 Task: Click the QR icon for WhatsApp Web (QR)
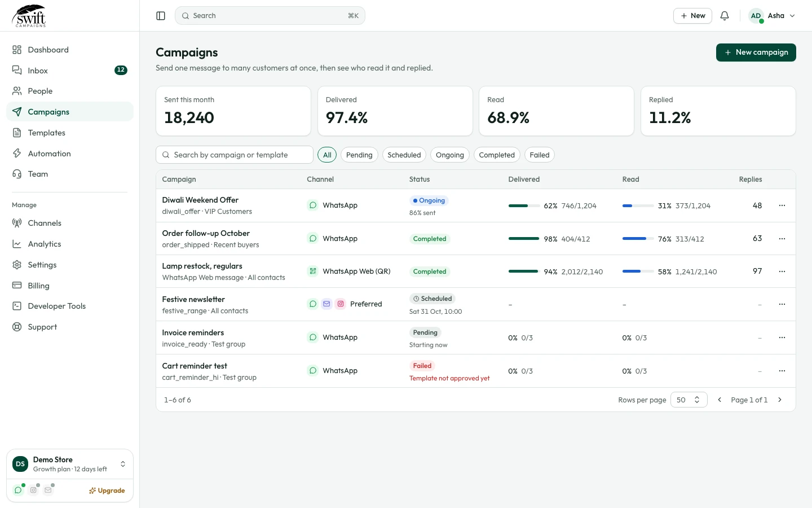pos(312,271)
